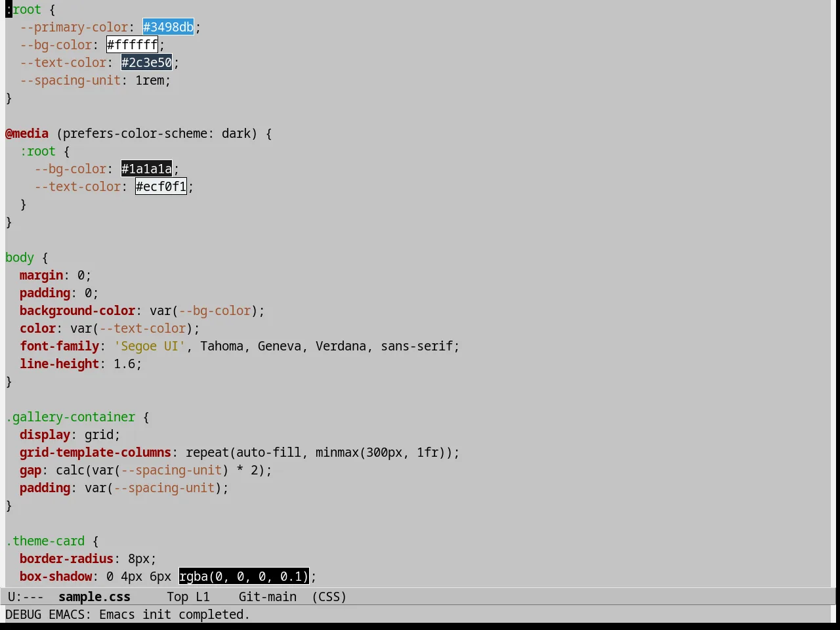Image resolution: width=840 pixels, height=630 pixels.
Task: Click the 'border-radius' property
Action: (67, 558)
